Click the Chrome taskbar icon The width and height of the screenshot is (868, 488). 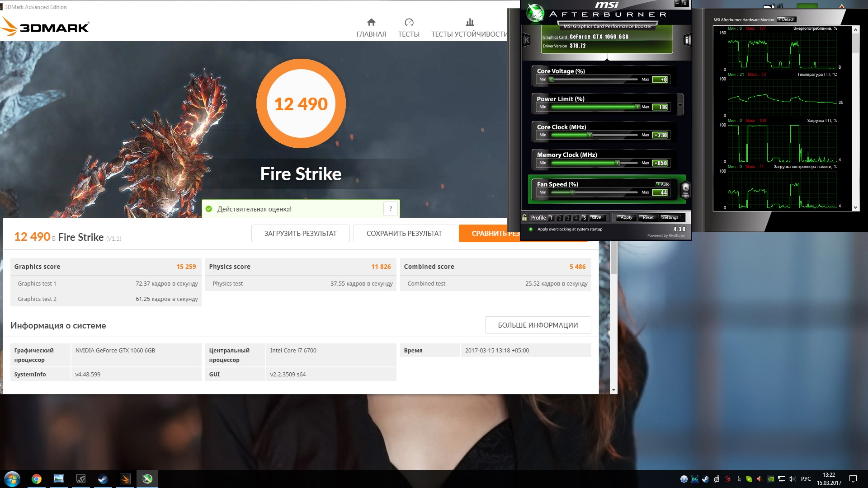[x=37, y=479]
